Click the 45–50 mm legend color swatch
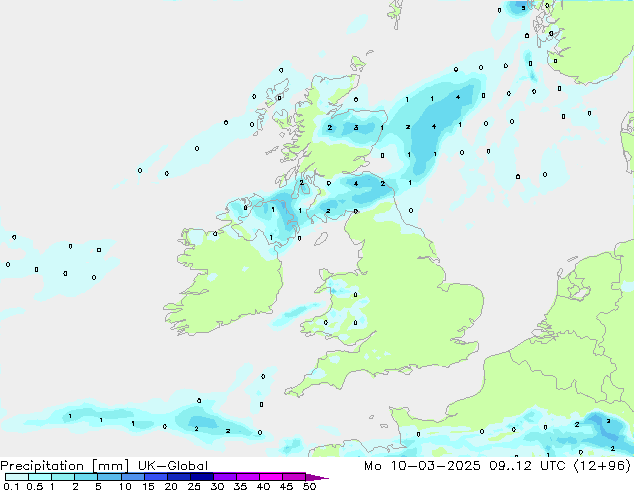634x490 pixels. [294, 477]
